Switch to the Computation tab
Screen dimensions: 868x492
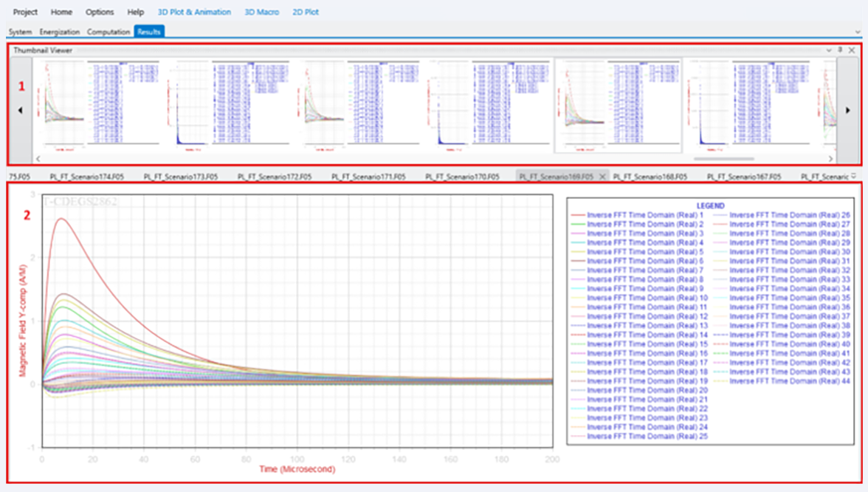click(108, 32)
